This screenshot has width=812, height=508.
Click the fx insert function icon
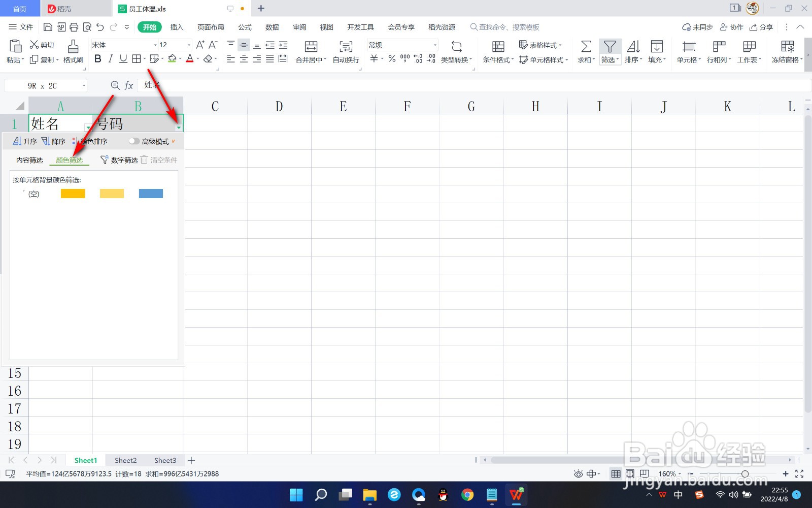(129, 85)
